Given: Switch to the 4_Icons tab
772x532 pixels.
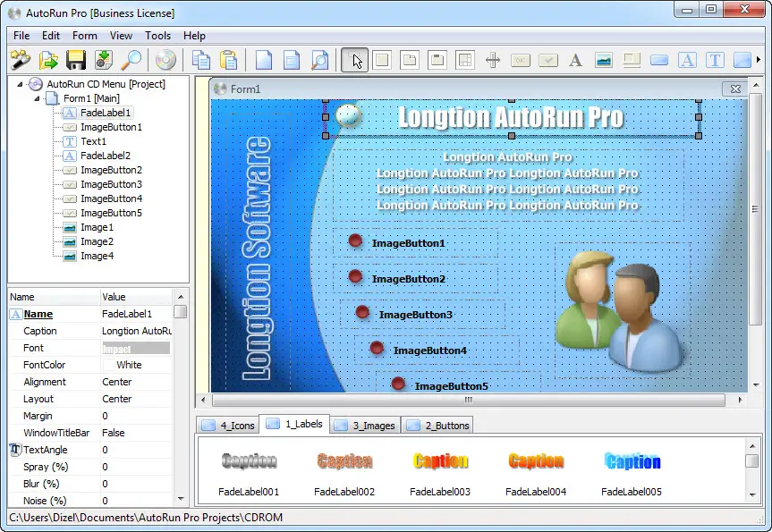Looking at the screenshot, I should [228, 426].
